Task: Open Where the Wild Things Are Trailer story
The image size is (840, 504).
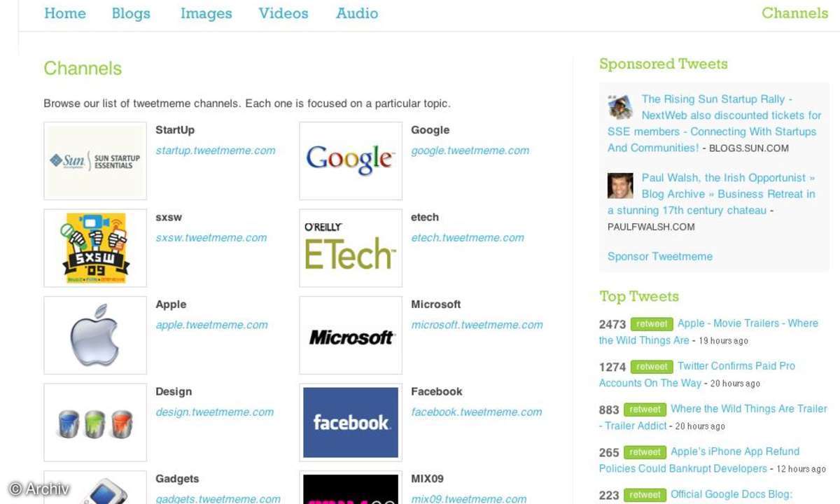Action: (x=713, y=417)
